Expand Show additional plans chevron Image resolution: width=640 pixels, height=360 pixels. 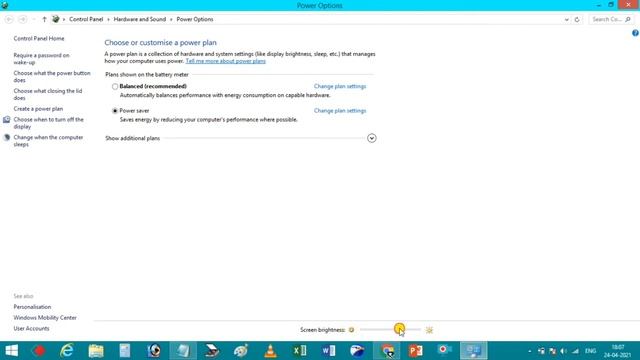pos(371,138)
